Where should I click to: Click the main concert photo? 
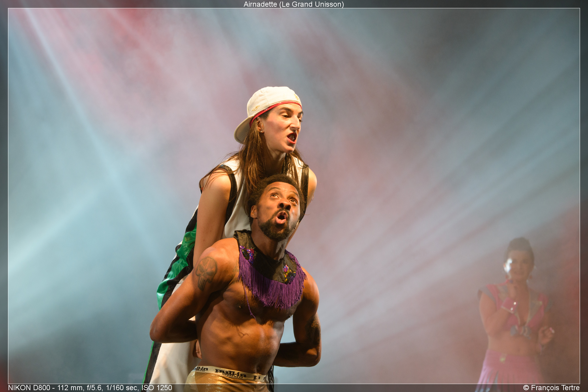pos(294,196)
